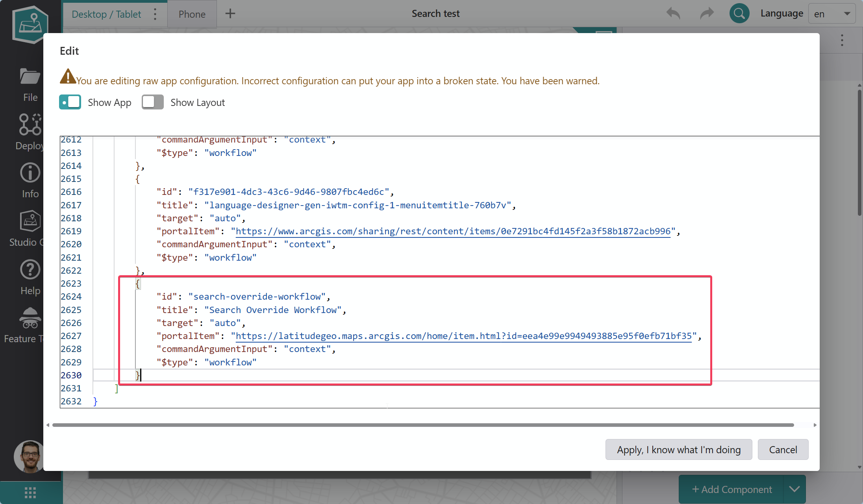The image size is (863, 504).
Task: Select the Desktop / Tablet tab
Action: pos(106,14)
